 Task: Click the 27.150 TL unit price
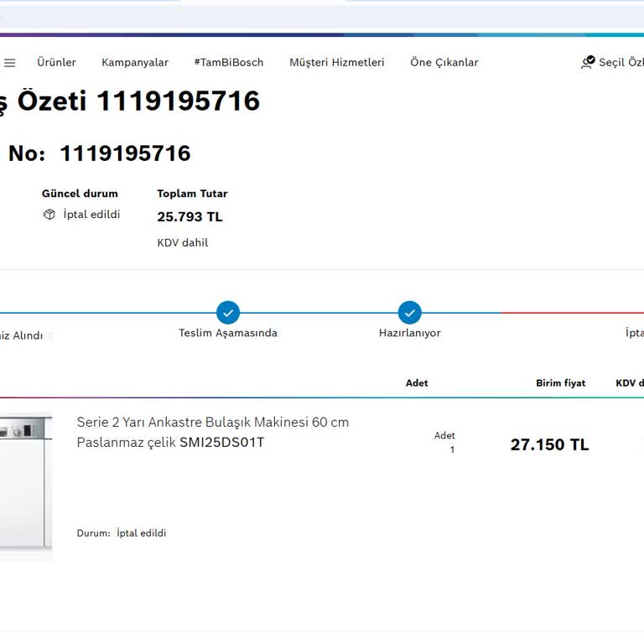549,445
